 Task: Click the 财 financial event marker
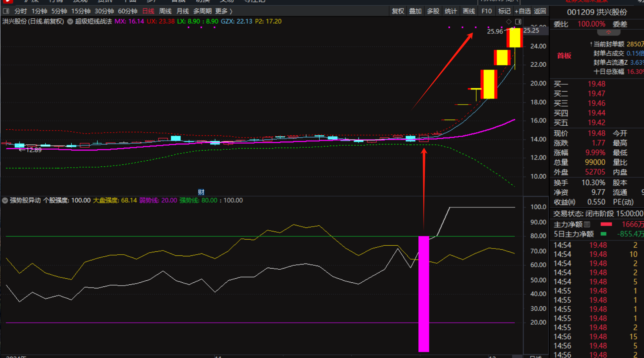(201, 192)
